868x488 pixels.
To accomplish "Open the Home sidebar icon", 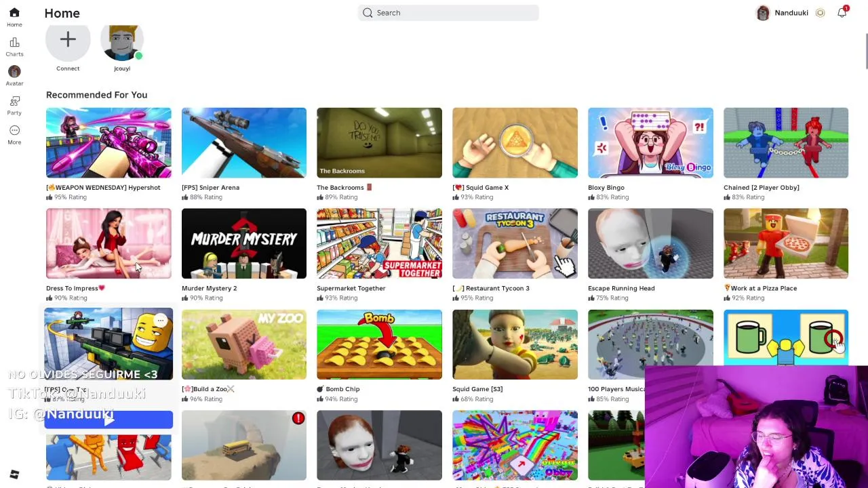I will click(14, 12).
